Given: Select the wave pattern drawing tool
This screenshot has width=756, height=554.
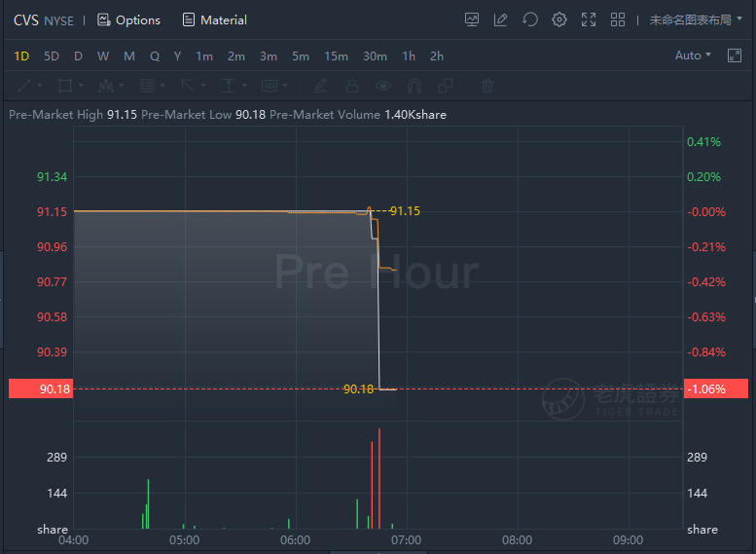Looking at the screenshot, I should tap(106, 86).
